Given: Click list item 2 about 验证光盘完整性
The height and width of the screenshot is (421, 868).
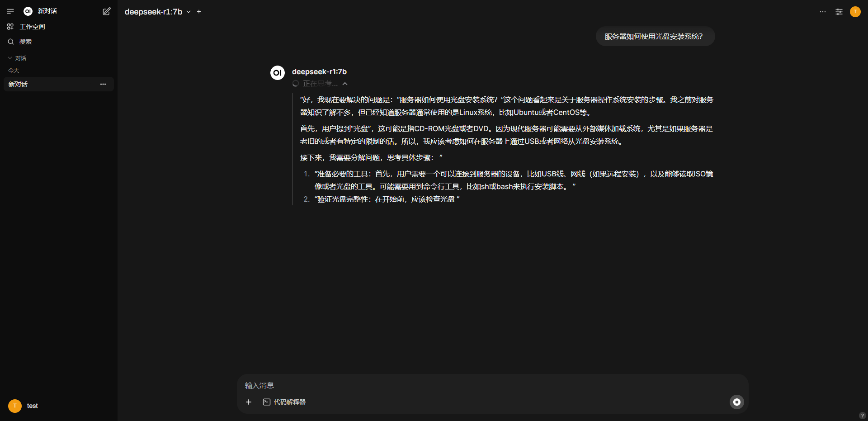Looking at the screenshot, I should 387,199.
